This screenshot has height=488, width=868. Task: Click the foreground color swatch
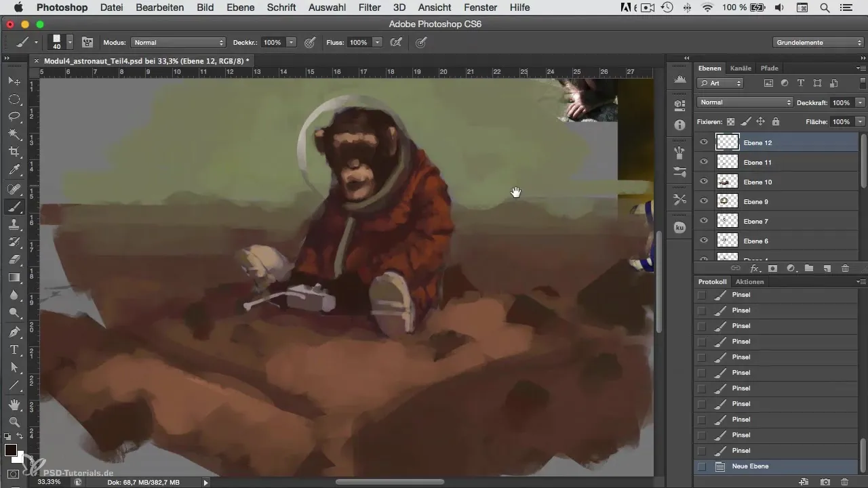coord(11,450)
